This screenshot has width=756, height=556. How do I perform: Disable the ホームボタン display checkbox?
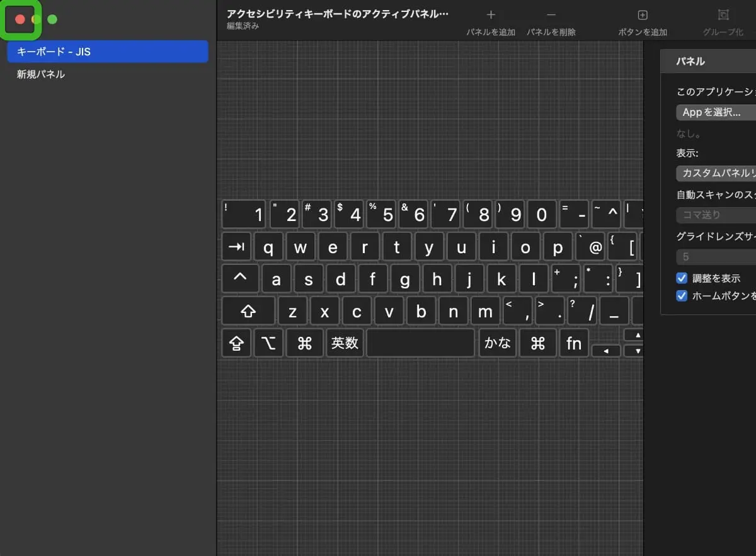pyautogui.click(x=681, y=295)
